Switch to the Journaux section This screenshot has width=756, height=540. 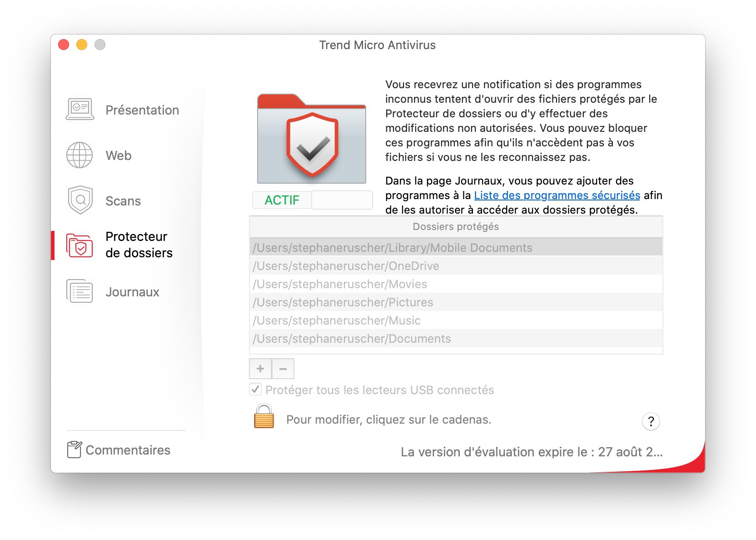coord(132,292)
